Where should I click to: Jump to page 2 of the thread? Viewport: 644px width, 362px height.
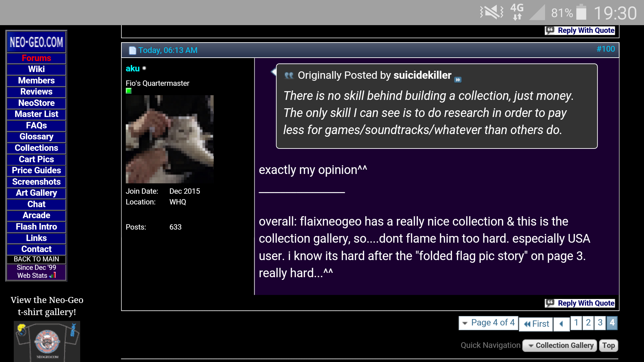[x=588, y=323]
